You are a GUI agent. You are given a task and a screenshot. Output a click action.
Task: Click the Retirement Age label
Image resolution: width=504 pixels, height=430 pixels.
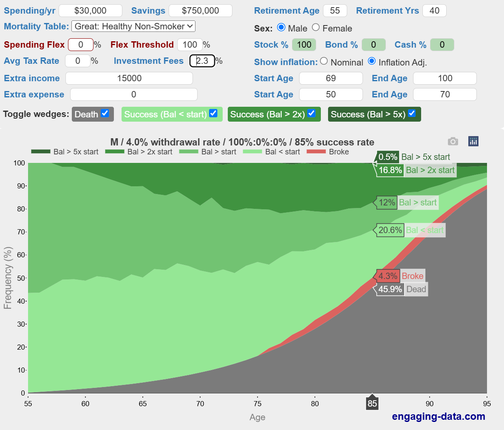point(287,11)
